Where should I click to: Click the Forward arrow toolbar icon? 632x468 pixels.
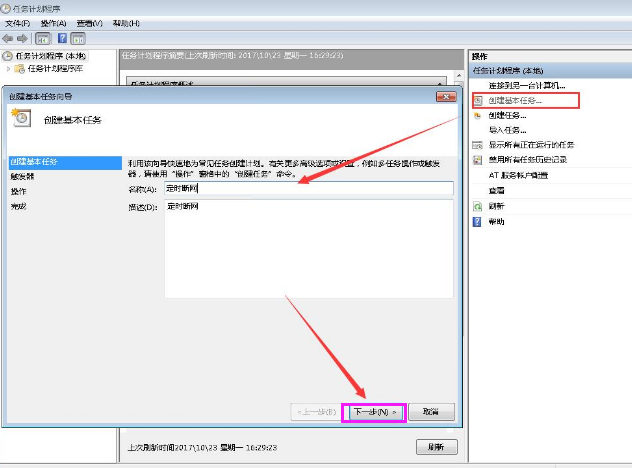click(x=22, y=38)
